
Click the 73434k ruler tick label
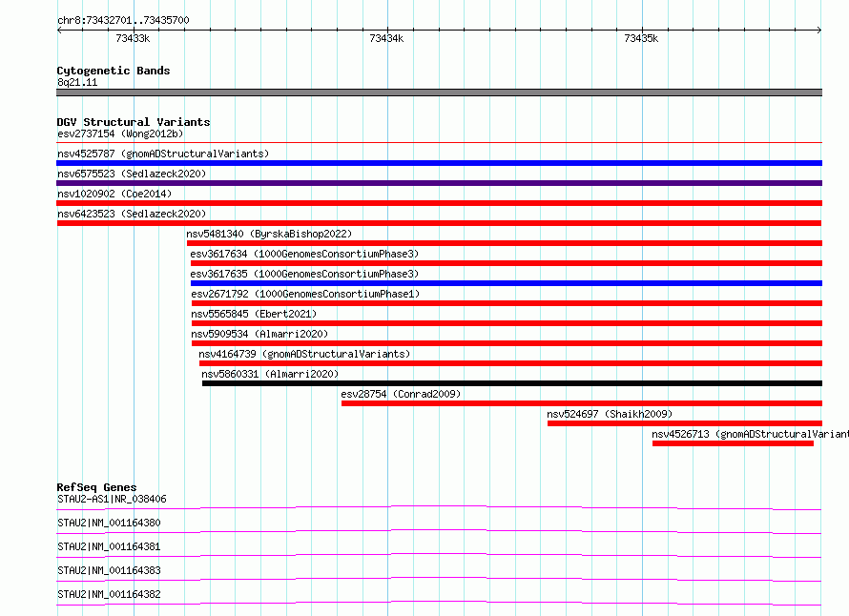[386, 38]
